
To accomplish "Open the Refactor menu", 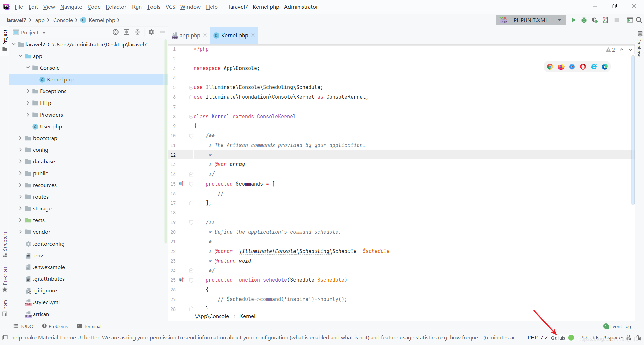I will click(116, 7).
